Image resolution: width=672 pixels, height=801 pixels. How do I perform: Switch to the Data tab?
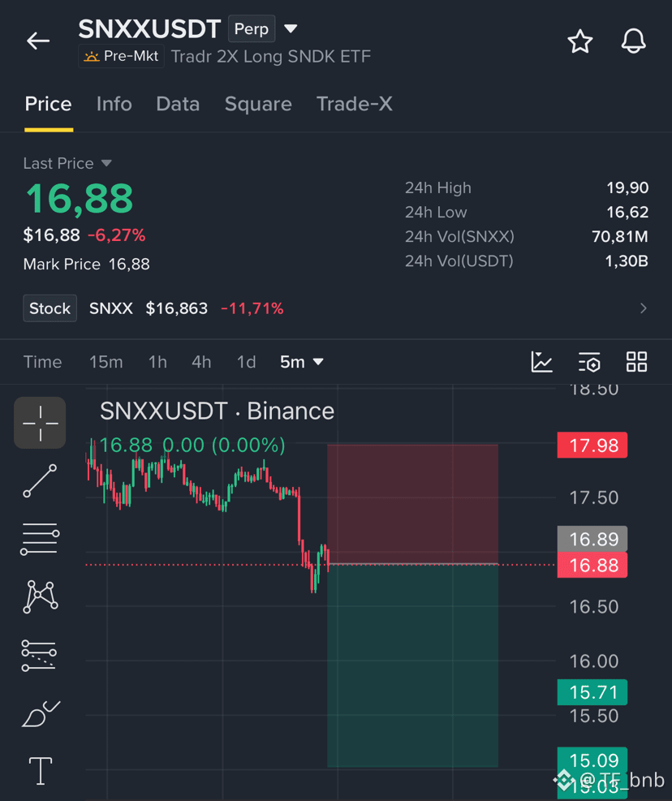(178, 104)
